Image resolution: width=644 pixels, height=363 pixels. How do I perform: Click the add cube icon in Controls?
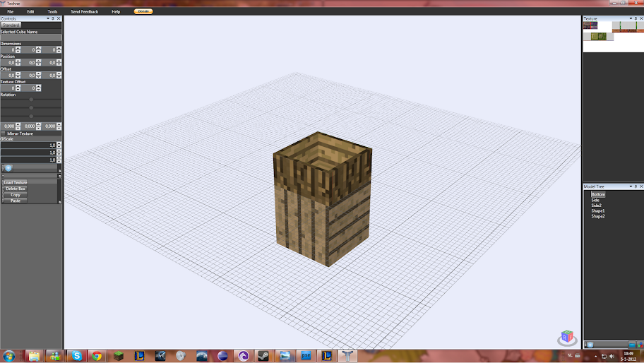tap(8, 168)
